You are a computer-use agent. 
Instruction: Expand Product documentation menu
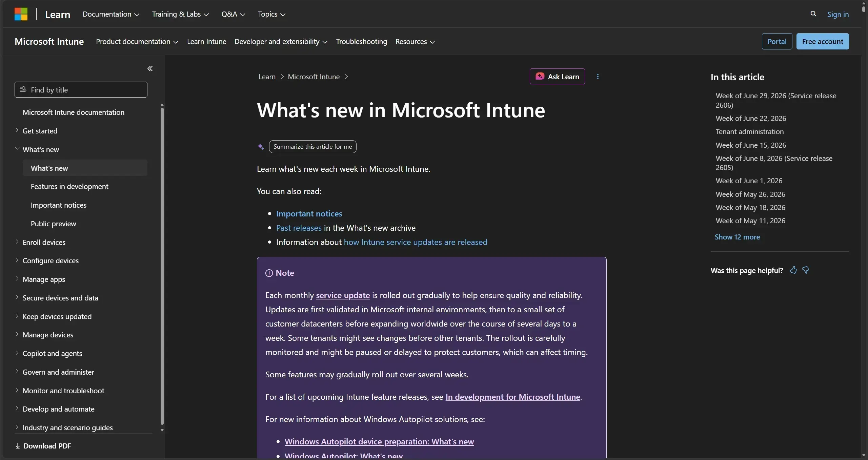point(137,42)
